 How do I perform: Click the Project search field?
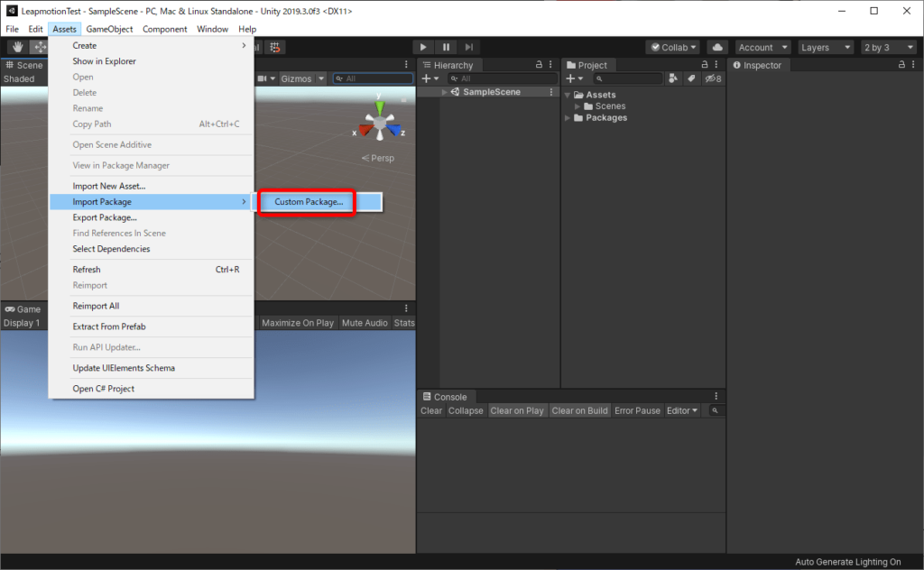[628, 78]
